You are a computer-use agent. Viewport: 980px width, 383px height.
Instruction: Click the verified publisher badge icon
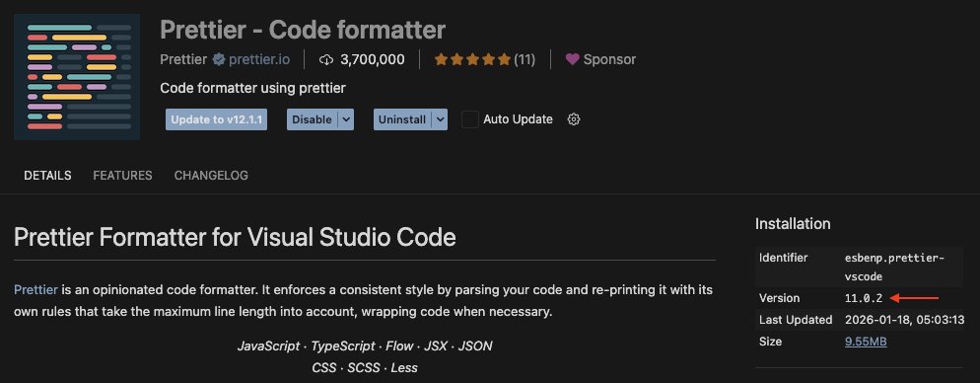tap(218, 59)
